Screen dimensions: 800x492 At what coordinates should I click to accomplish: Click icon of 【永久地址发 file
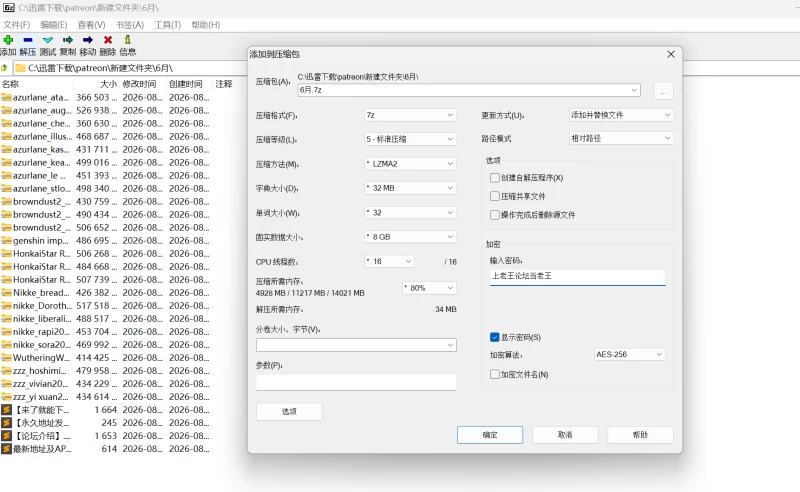coord(6,423)
